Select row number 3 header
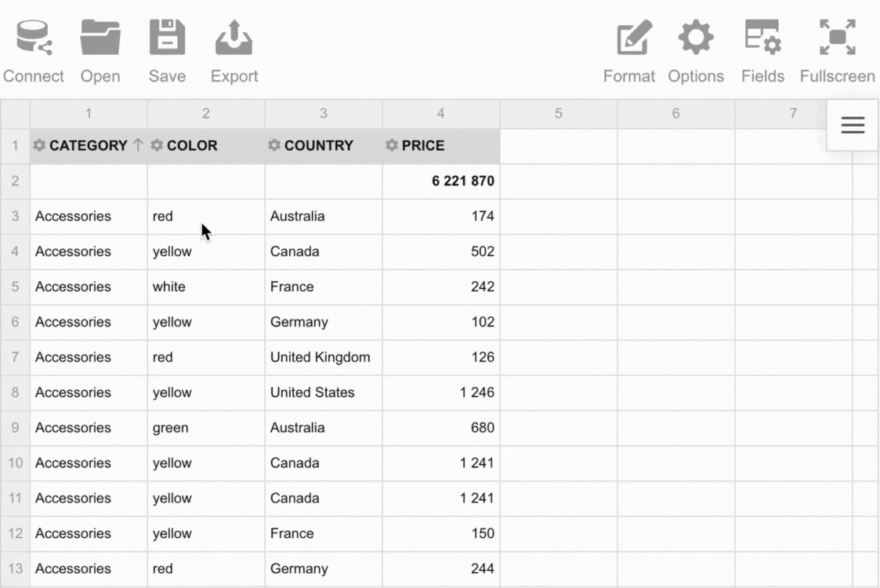 (15, 216)
